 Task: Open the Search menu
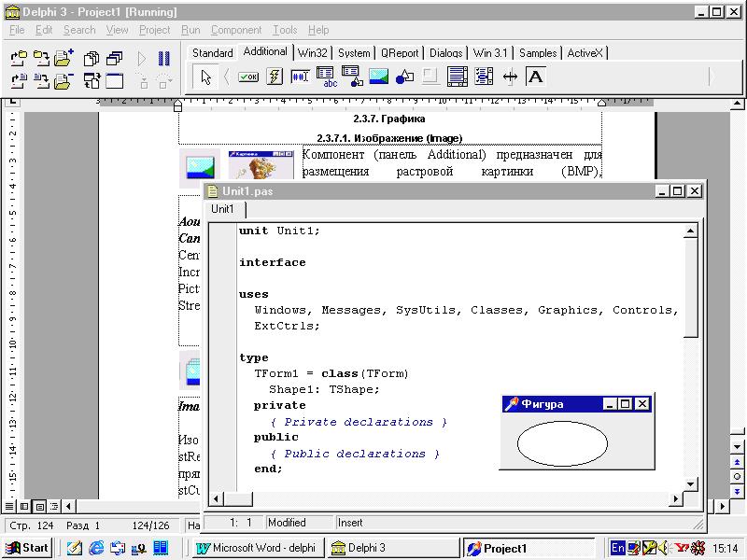click(x=79, y=30)
